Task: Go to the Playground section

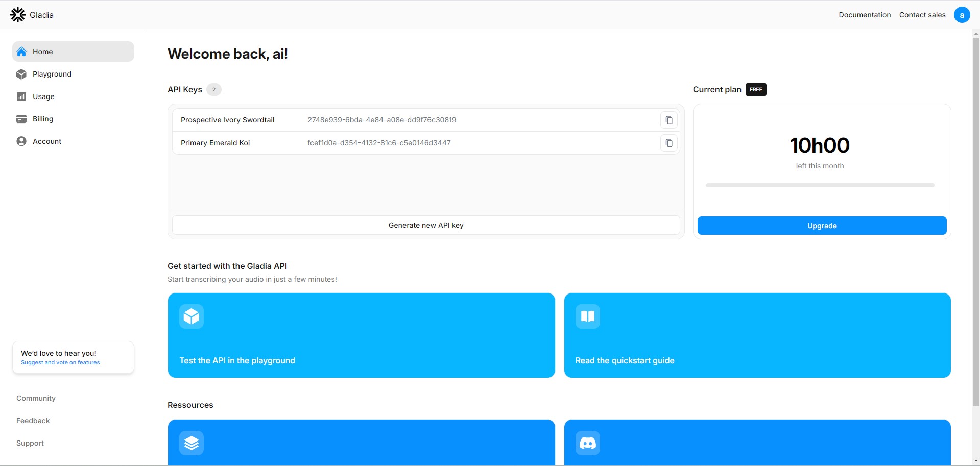Action: click(x=73, y=74)
